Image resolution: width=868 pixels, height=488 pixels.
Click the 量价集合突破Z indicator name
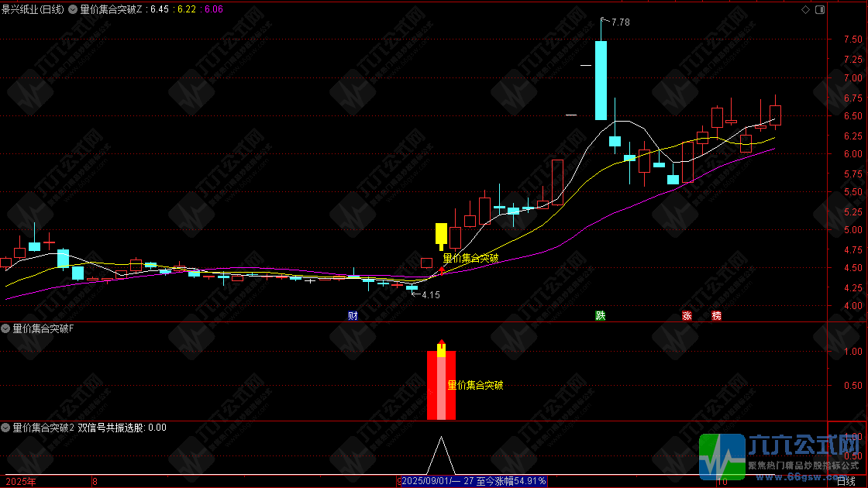point(112,9)
